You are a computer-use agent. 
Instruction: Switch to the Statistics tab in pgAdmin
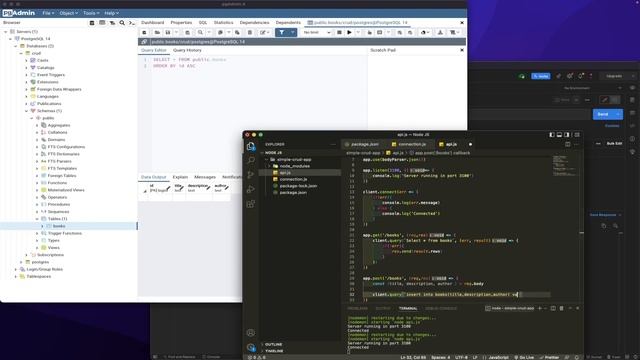223,22
